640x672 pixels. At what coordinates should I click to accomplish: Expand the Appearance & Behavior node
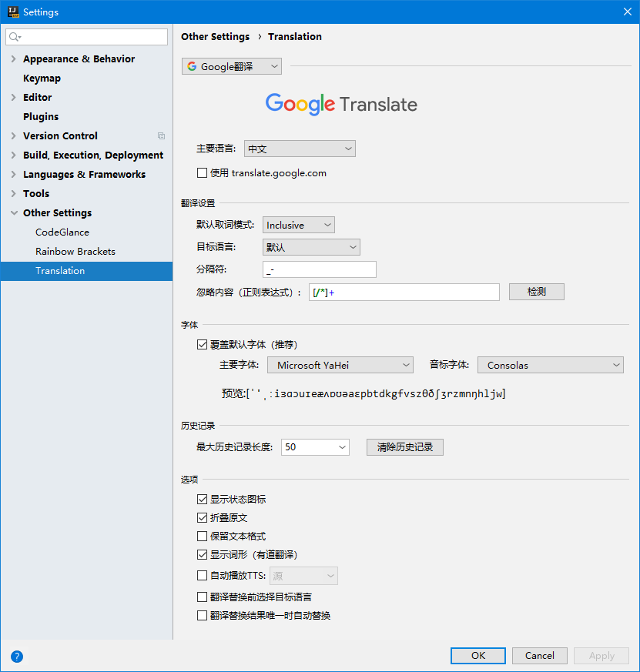14,59
